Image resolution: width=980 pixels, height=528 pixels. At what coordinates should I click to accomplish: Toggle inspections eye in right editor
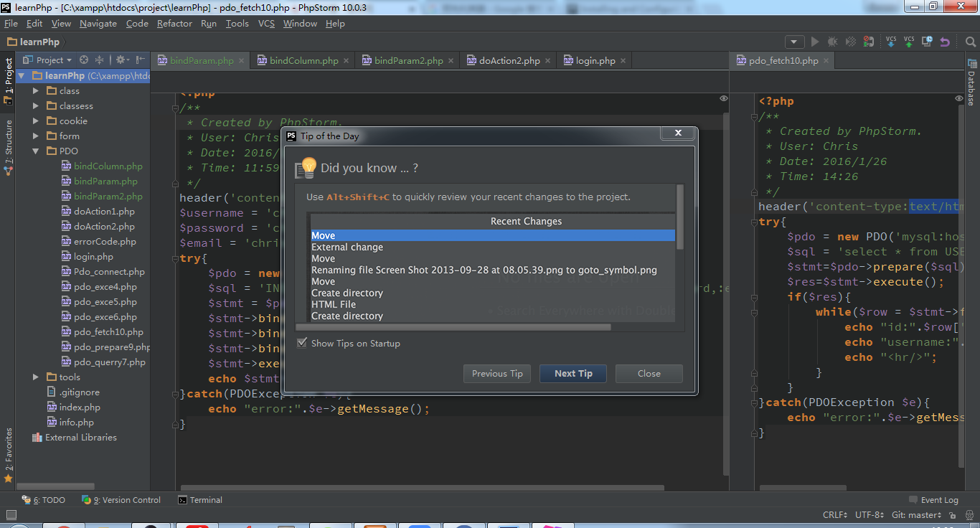click(959, 98)
